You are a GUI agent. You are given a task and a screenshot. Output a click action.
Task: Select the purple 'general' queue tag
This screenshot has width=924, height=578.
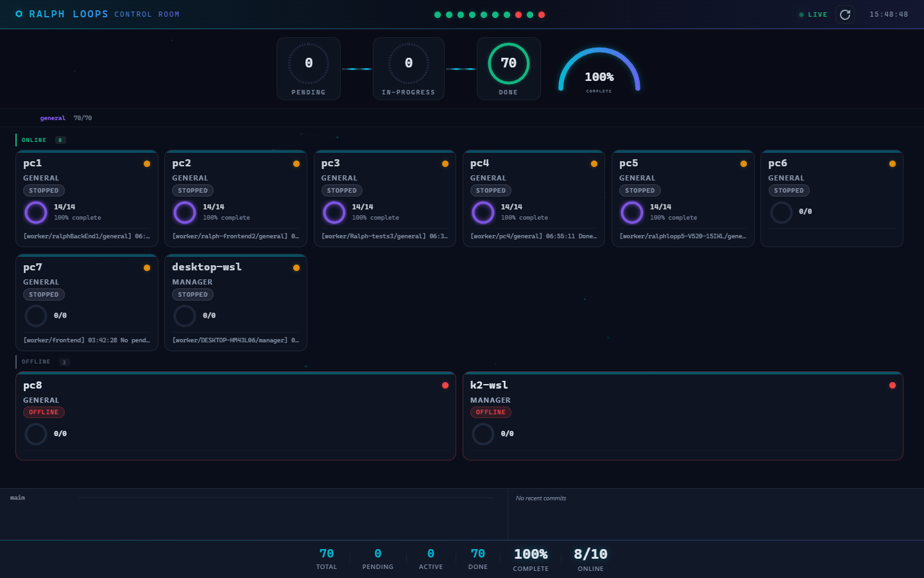tap(53, 118)
